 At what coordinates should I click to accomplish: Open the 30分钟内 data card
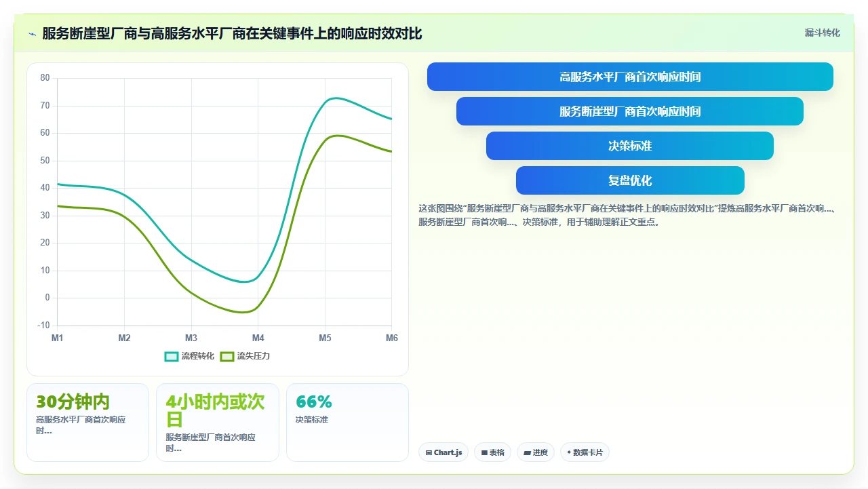(x=87, y=423)
